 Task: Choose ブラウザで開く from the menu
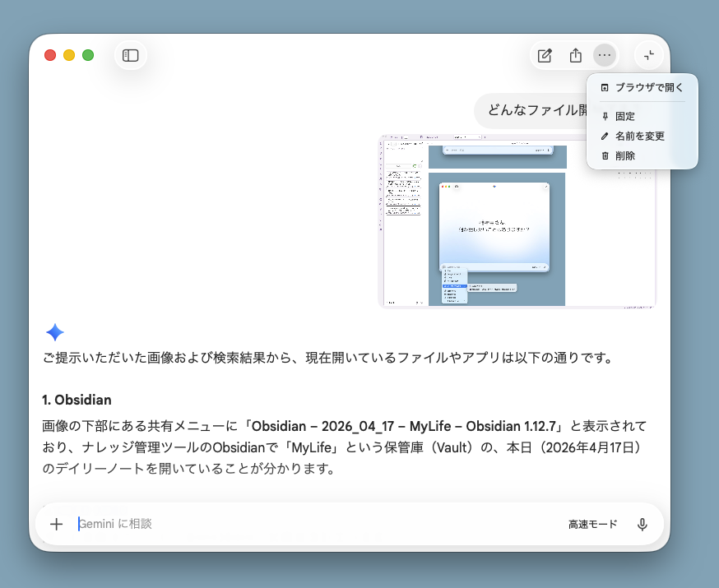(648, 87)
